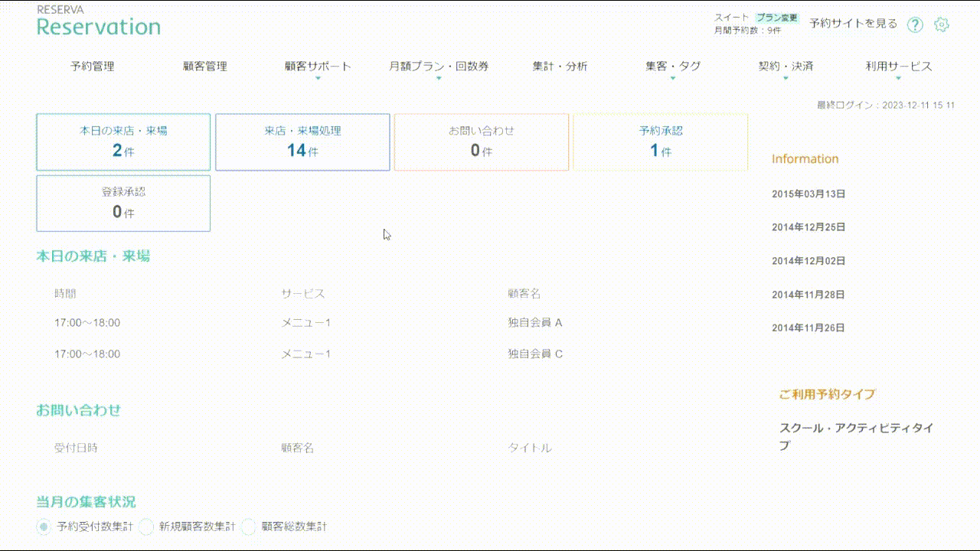
Task: Select 新規顧客数集計 radio button
Action: [146, 527]
